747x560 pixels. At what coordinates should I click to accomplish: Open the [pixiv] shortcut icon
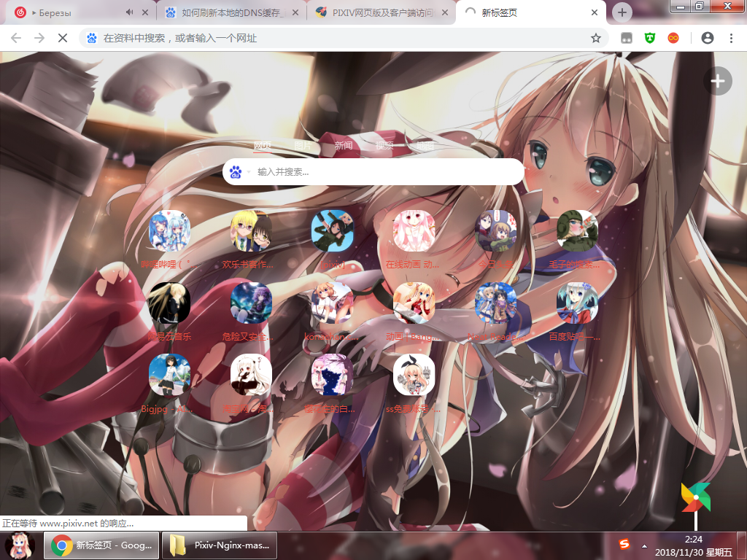coord(333,231)
